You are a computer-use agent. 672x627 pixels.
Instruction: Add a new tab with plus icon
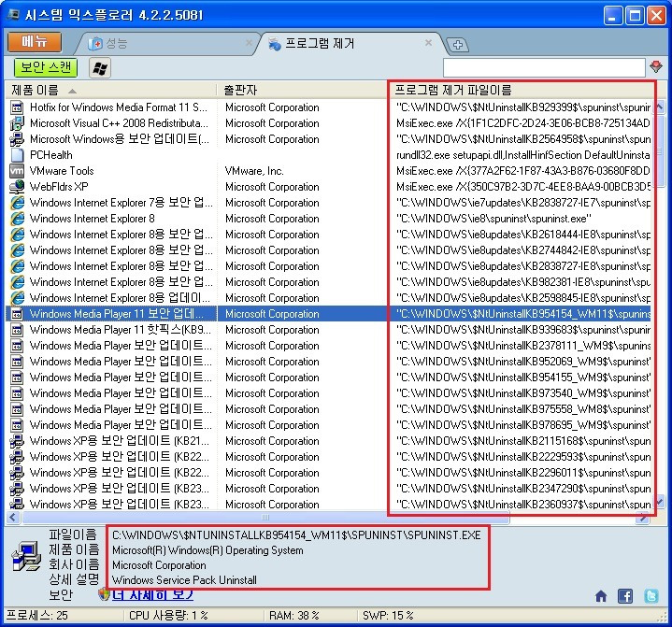[458, 45]
